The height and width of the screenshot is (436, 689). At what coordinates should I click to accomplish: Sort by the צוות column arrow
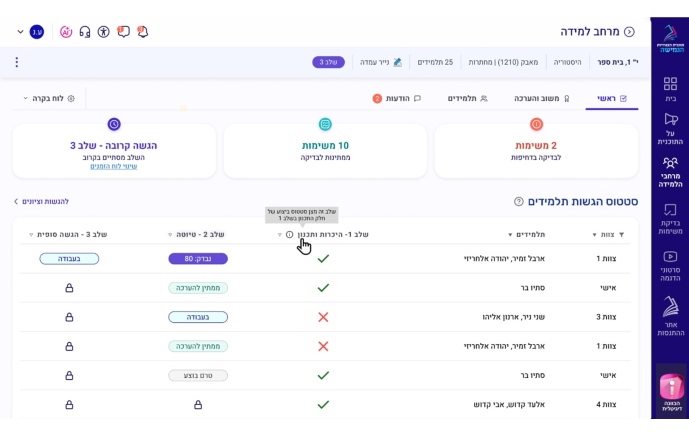[595, 235]
